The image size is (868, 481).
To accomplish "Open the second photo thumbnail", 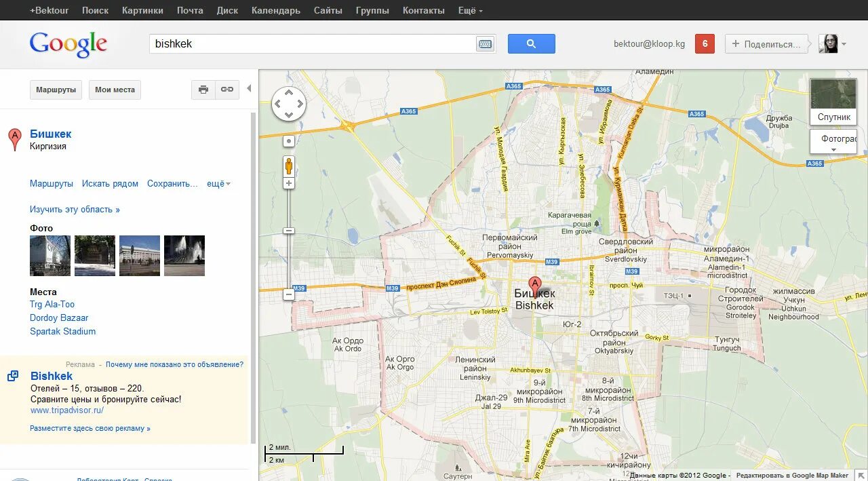I will [95, 256].
